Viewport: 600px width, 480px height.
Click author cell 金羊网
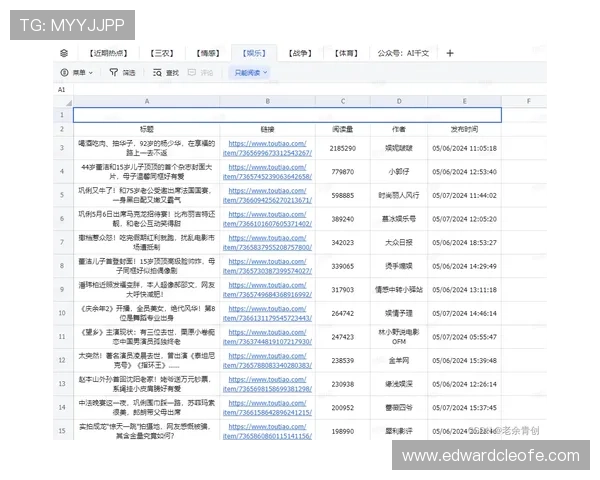pos(399,361)
